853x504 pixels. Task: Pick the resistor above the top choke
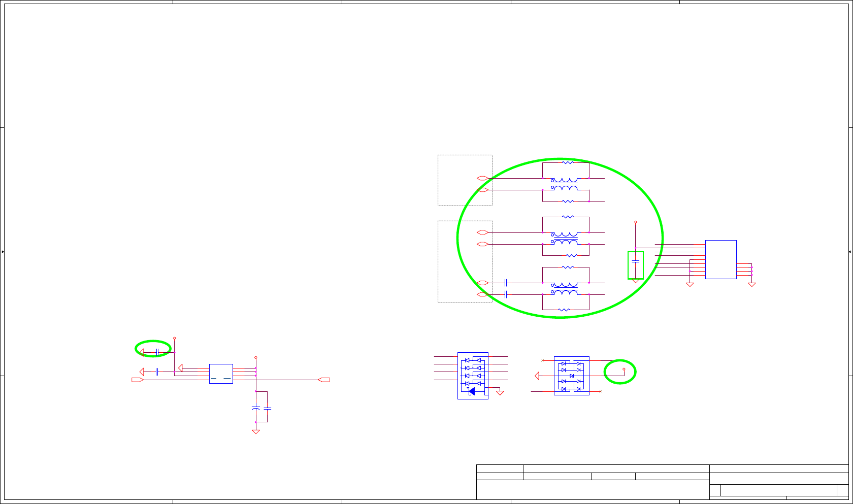(x=568, y=162)
